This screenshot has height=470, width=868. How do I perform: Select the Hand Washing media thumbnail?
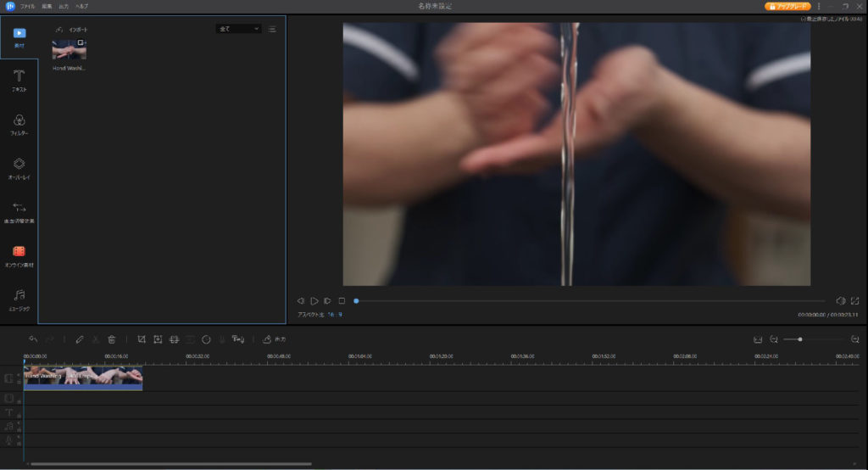70,50
